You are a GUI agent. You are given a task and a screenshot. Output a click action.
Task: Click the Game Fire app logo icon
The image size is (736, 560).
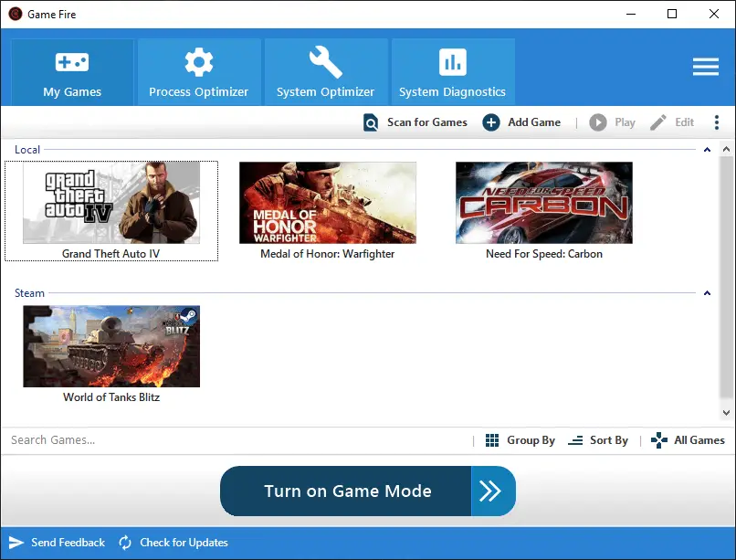[x=16, y=14]
